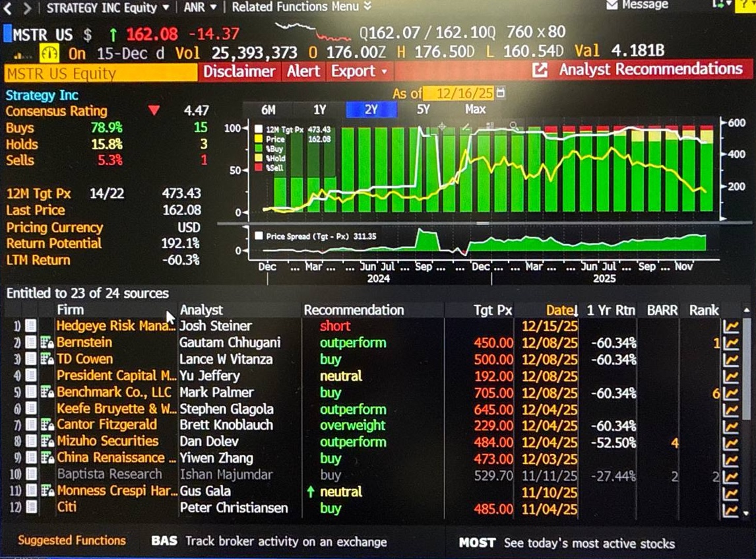Sort by the Tgt Px column header

(492, 310)
